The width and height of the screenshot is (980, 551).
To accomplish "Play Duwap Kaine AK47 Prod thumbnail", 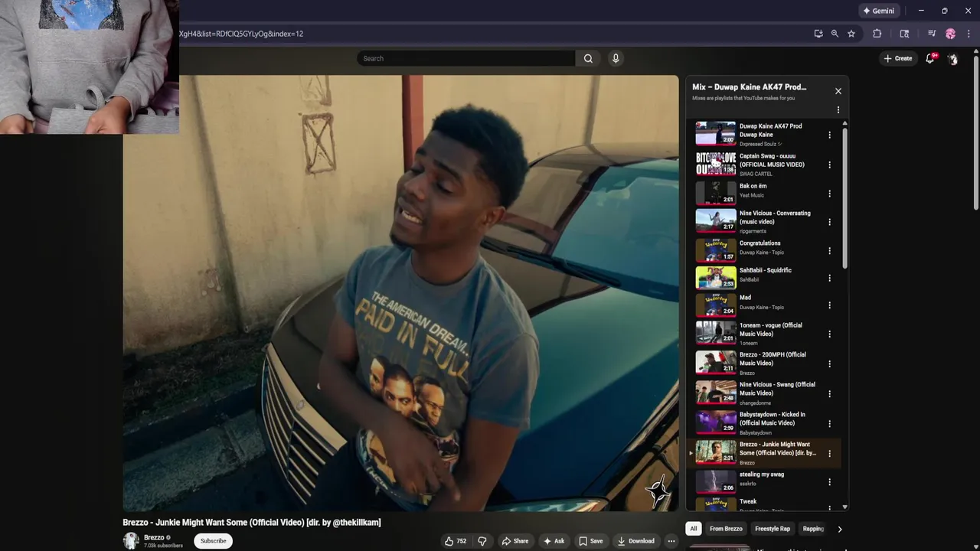I will (715, 133).
